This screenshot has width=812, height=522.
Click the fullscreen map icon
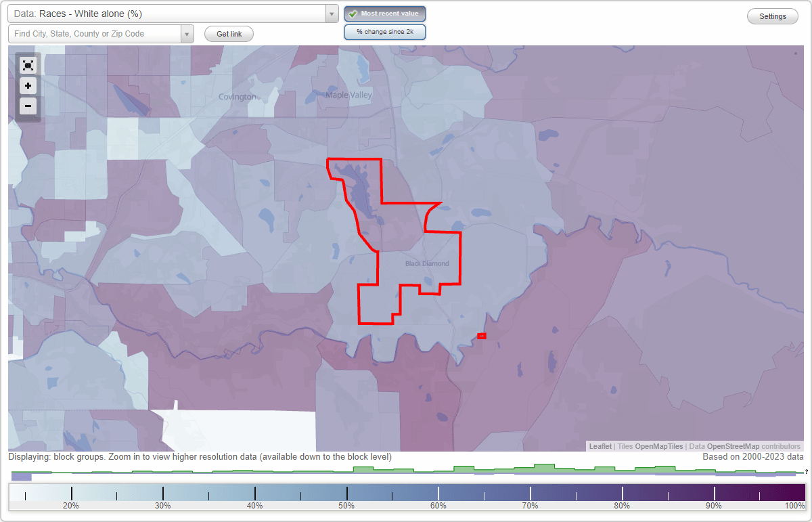pos(28,66)
